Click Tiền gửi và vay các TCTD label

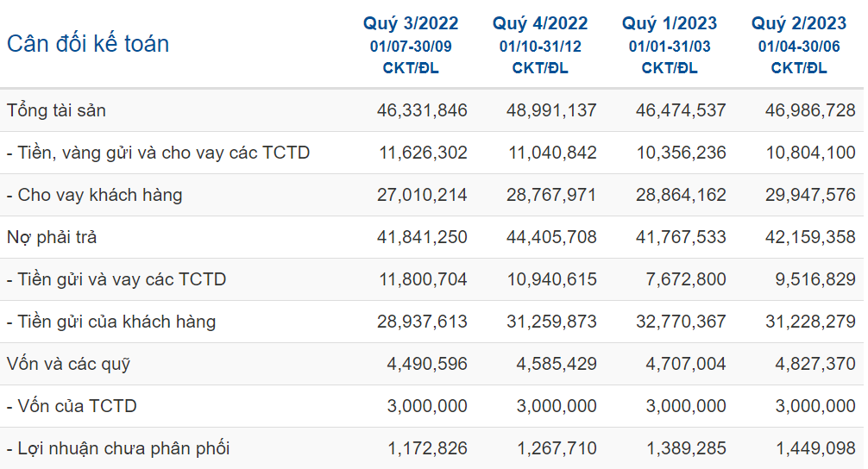pyautogui.click(x=116, y=279)
